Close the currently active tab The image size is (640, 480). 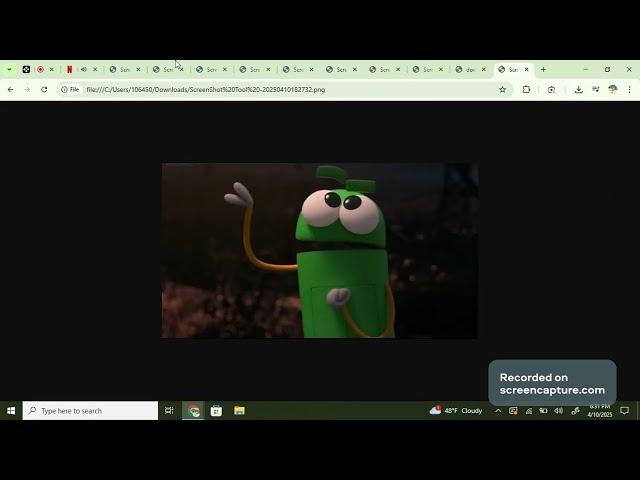click(527, 70)
